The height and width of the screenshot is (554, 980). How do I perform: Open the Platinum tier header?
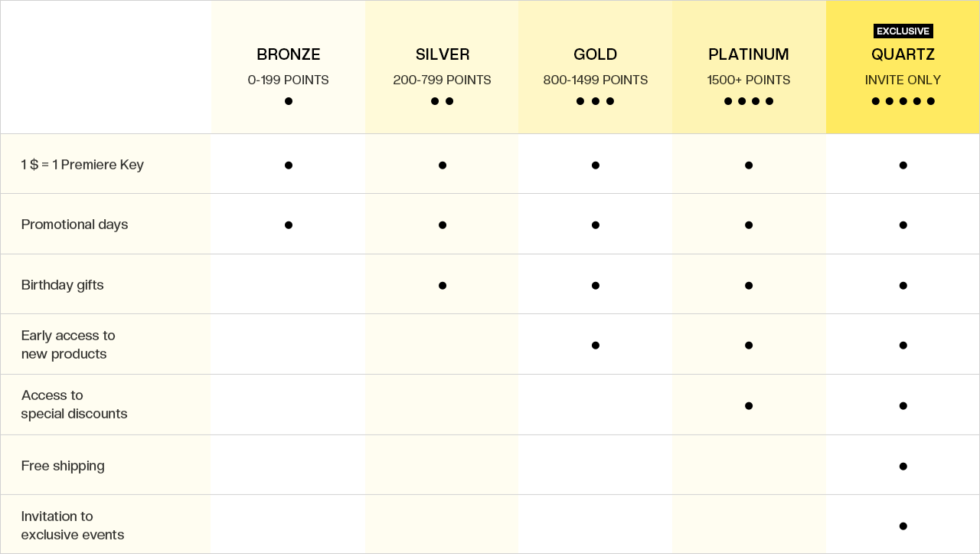[748, 55]
